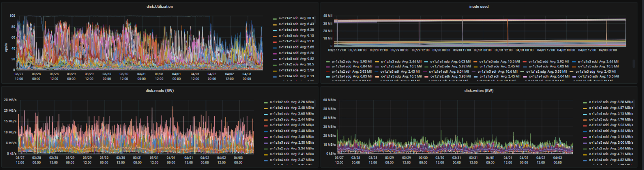Open the inode used panel title menu
644x170 pixels.
pos(479,7)
